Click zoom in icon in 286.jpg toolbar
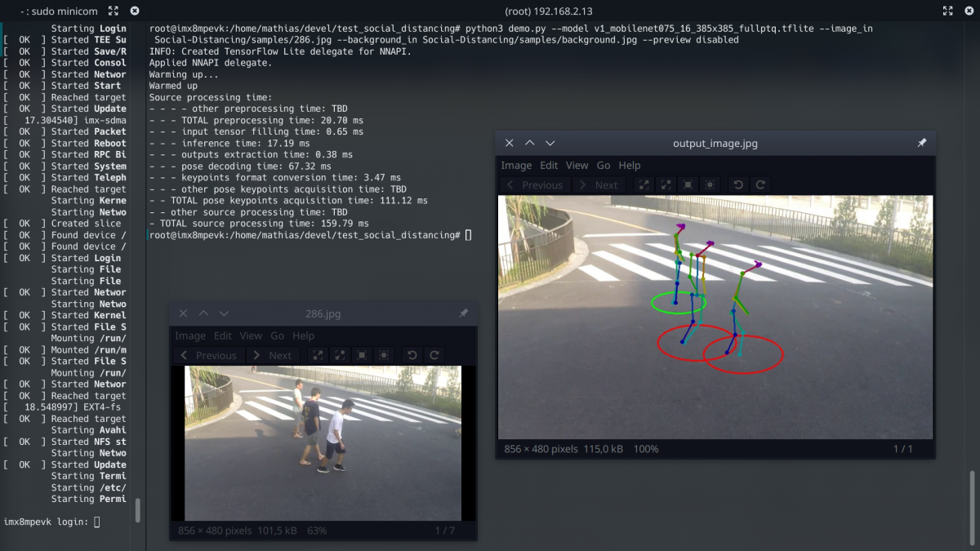 click(x=318, y=355)
